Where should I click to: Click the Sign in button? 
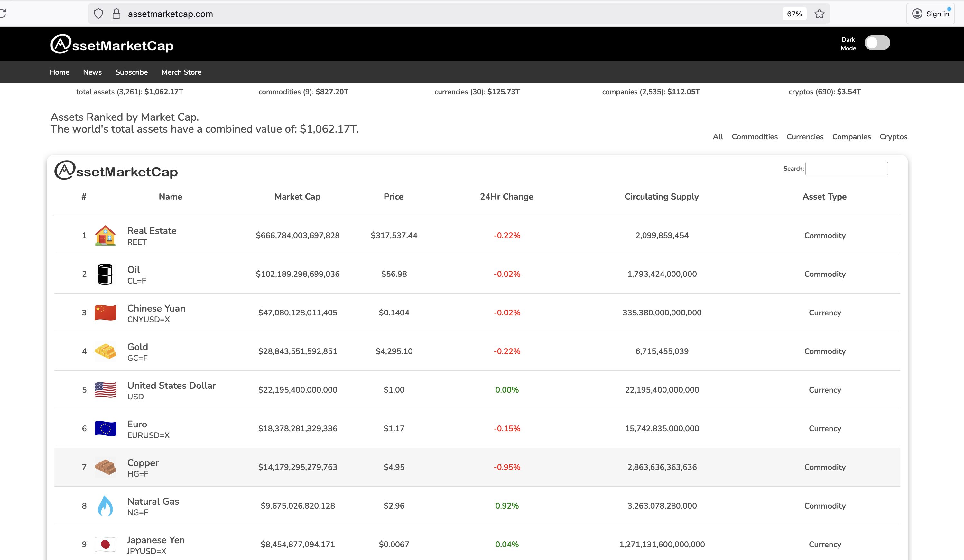click(931, 14)
